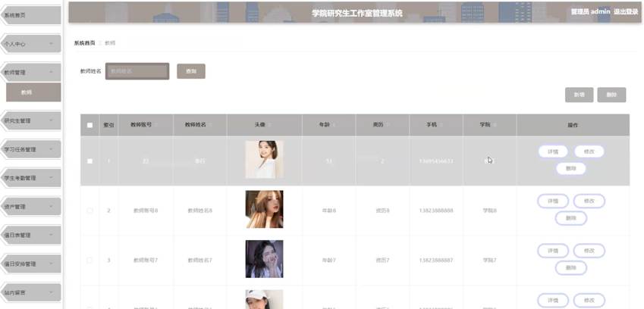This screenshot has width=644, height=309.
Task: Click 退出登录 in the top header
Action: [626, 12]
